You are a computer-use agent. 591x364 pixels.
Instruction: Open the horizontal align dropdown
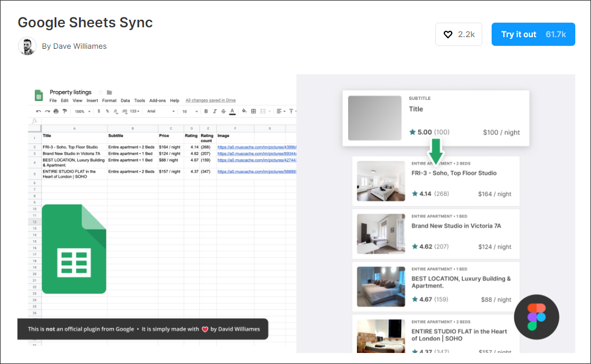[x=281, y=111]
